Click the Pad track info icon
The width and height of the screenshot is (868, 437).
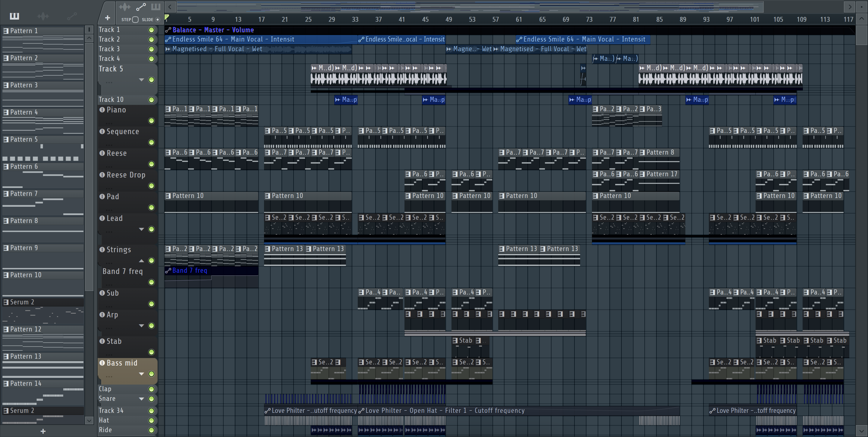point(102,196)
